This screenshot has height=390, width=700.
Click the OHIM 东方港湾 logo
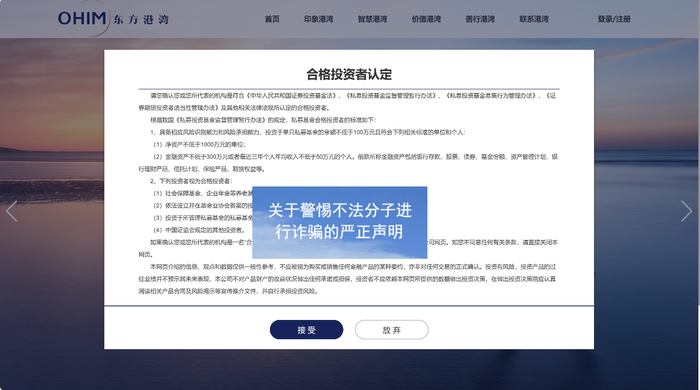pos(113,19)
